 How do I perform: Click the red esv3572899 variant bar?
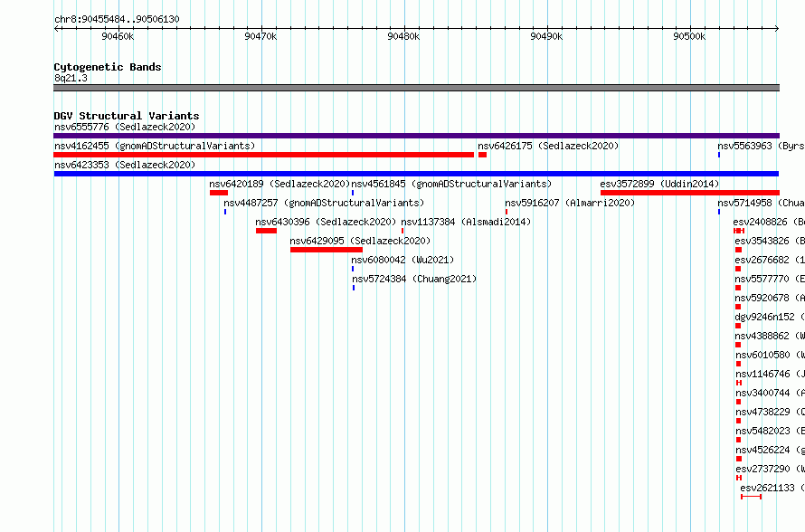tap(690, 193)
